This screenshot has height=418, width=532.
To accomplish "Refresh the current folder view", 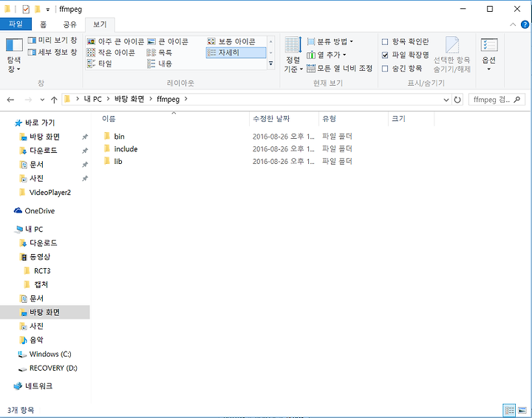I will tap(457, 100).
